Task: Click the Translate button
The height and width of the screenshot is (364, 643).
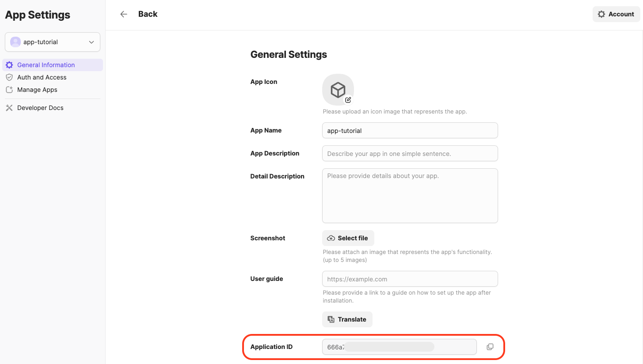Action: point(347,319)
